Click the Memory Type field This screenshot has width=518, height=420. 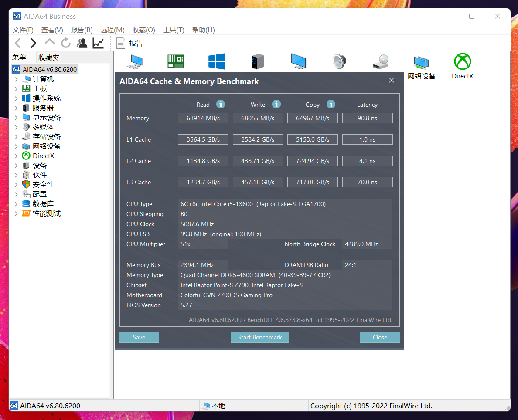285,275
